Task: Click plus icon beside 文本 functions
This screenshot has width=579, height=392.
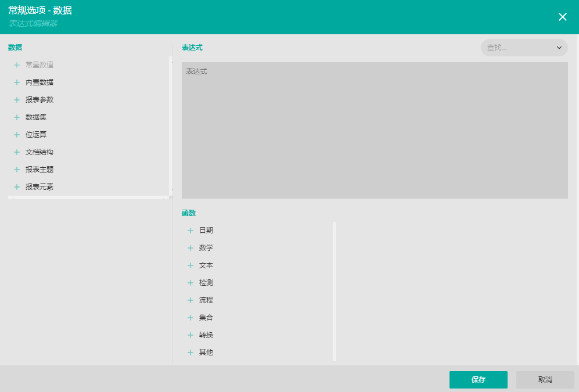Action: (x=190, y=265)
